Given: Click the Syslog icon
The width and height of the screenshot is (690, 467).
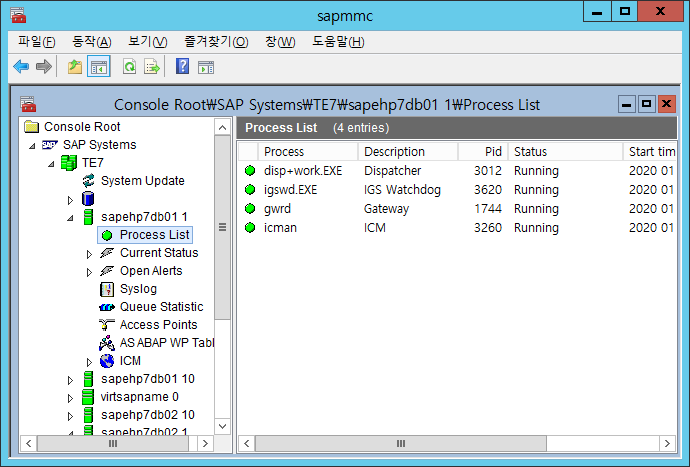Looking at the screenshot, I should pos(107,289).
